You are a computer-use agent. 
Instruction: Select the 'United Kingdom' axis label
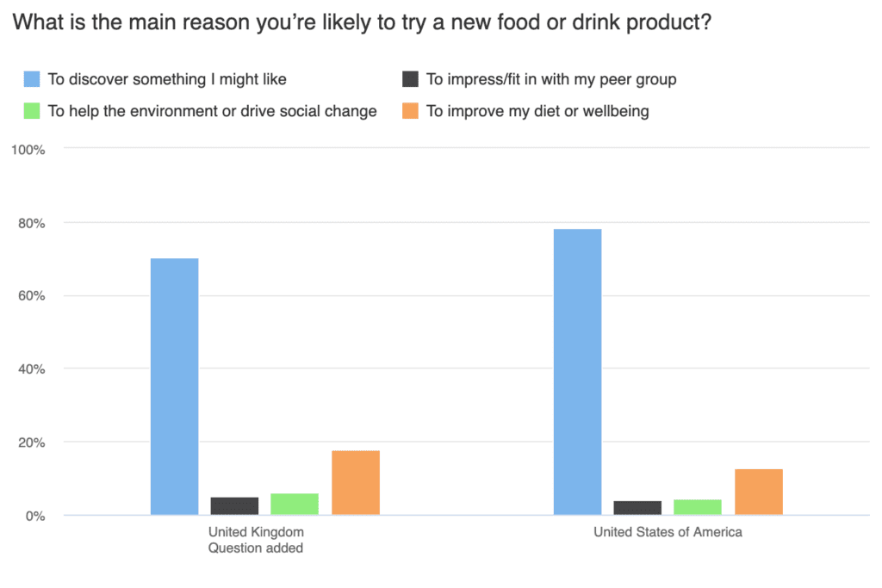(256, 532)
